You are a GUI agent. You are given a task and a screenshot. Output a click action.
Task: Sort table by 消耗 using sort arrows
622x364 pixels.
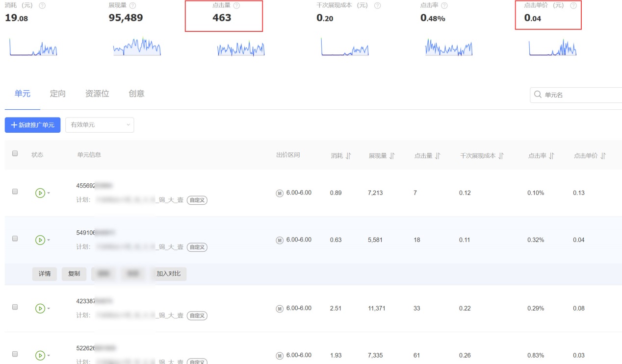point(348,156)
